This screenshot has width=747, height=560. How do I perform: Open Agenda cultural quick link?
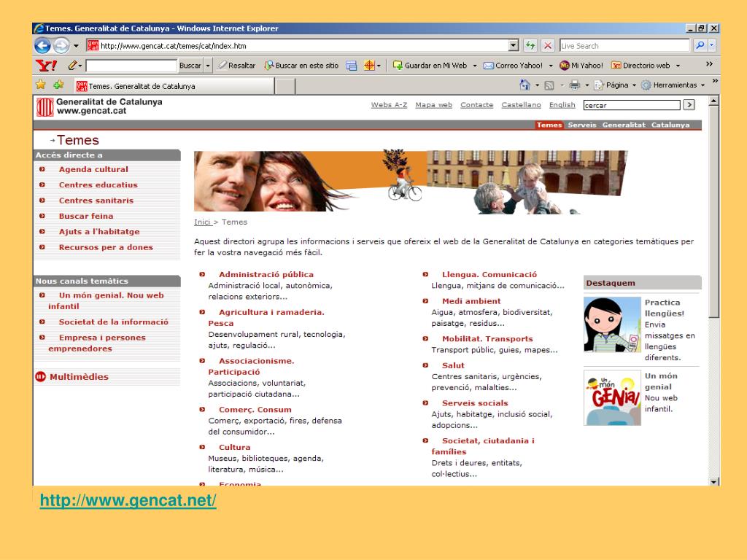(93, 169)
